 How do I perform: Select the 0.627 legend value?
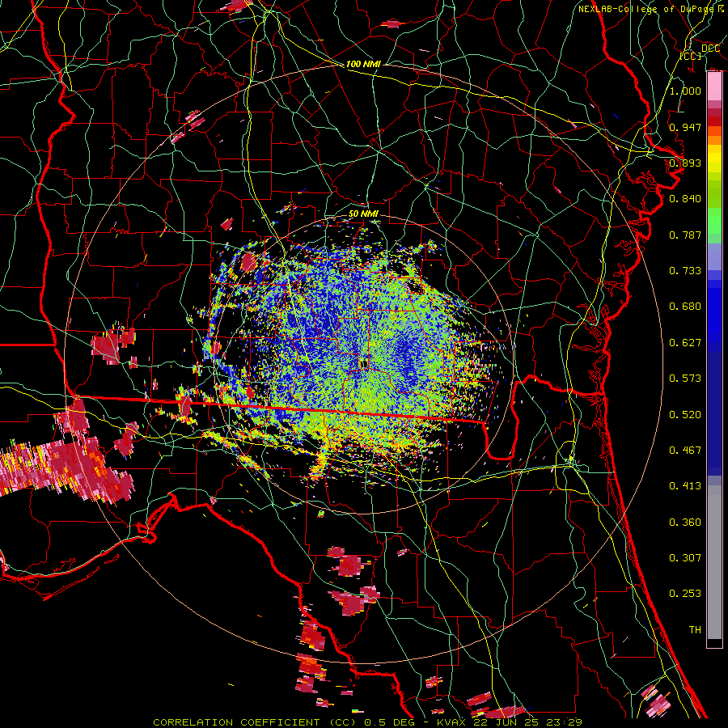pos(685,343)
